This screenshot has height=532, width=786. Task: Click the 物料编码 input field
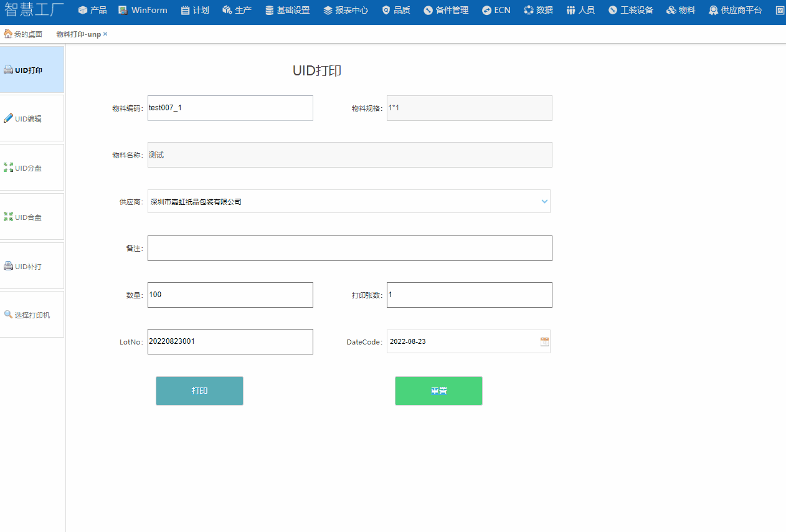point(230,108)
